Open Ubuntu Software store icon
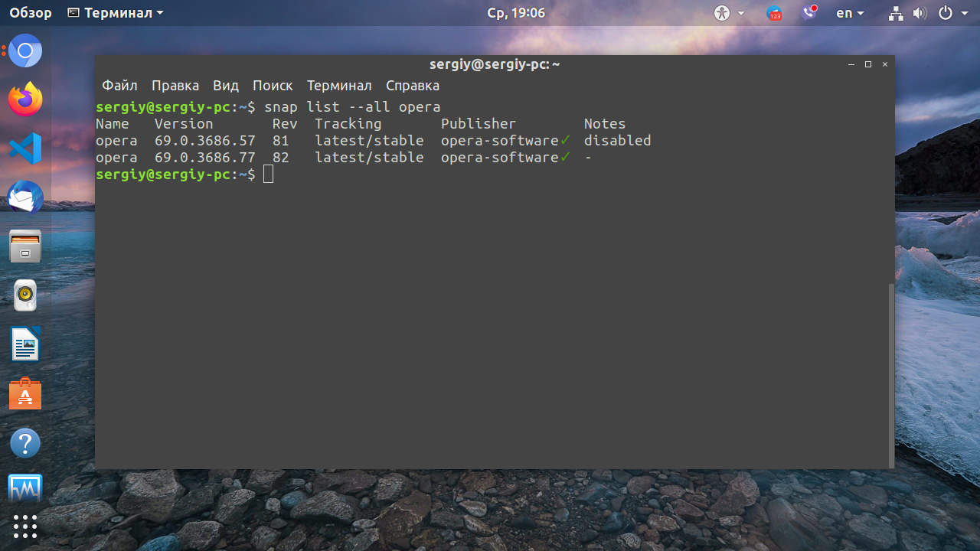The image size is (980, 551). tap(25, 393)
